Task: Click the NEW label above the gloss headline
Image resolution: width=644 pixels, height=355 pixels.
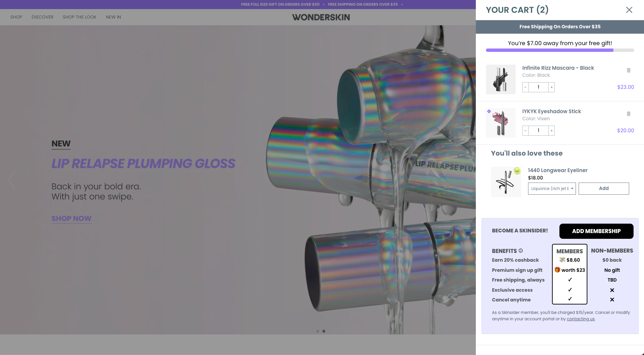Action: click(61, 144)
